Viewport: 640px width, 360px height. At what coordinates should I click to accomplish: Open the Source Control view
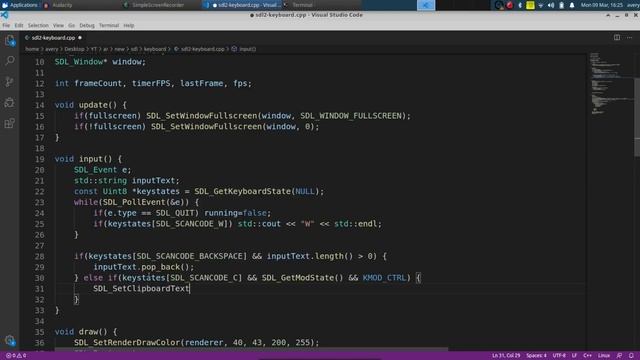tap(10, 82)
